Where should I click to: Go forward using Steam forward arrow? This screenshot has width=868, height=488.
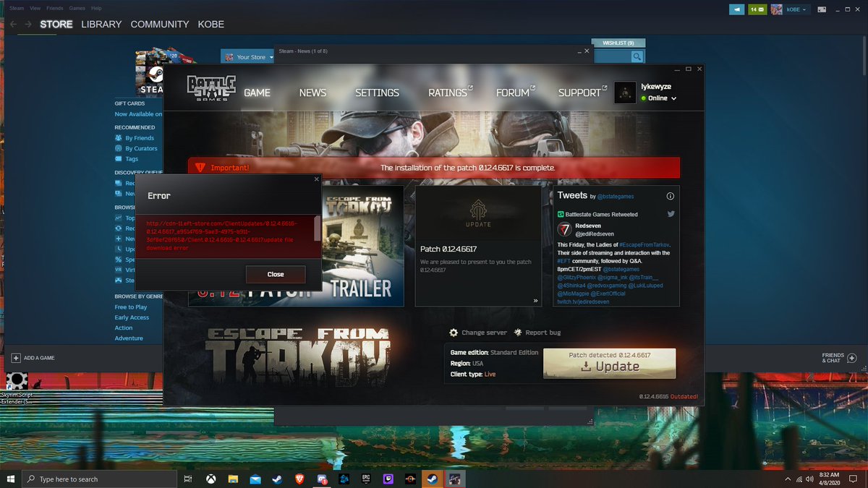[x=28, y=24]
